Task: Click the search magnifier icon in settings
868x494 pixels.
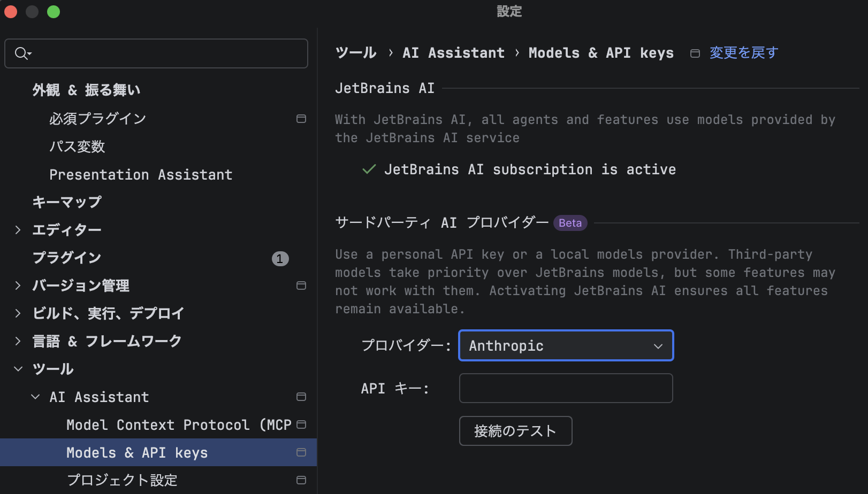Action: 22,53
